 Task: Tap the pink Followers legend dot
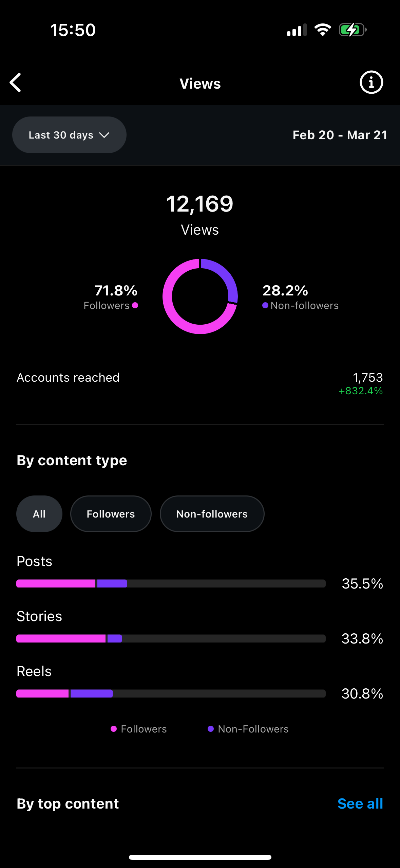click(x=135, y=305)
